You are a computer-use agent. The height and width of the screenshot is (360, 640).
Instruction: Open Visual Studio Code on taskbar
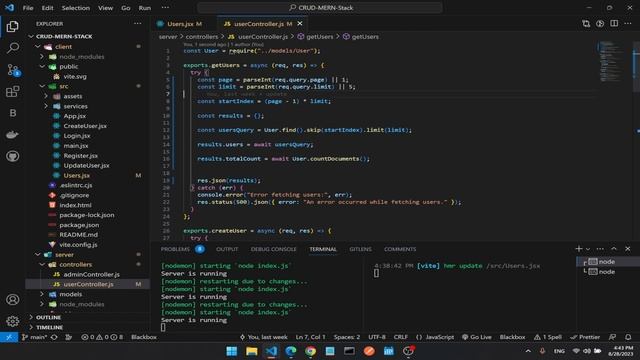coord(271,351)
